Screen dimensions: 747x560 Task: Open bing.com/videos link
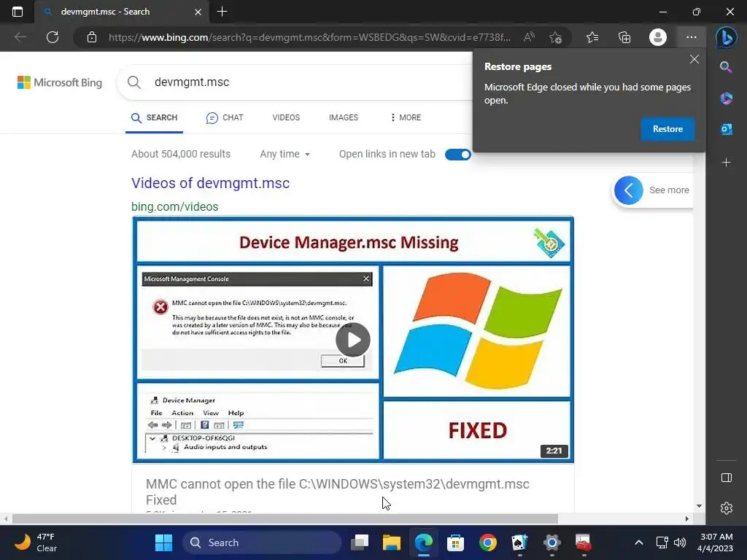click(175, 206)
